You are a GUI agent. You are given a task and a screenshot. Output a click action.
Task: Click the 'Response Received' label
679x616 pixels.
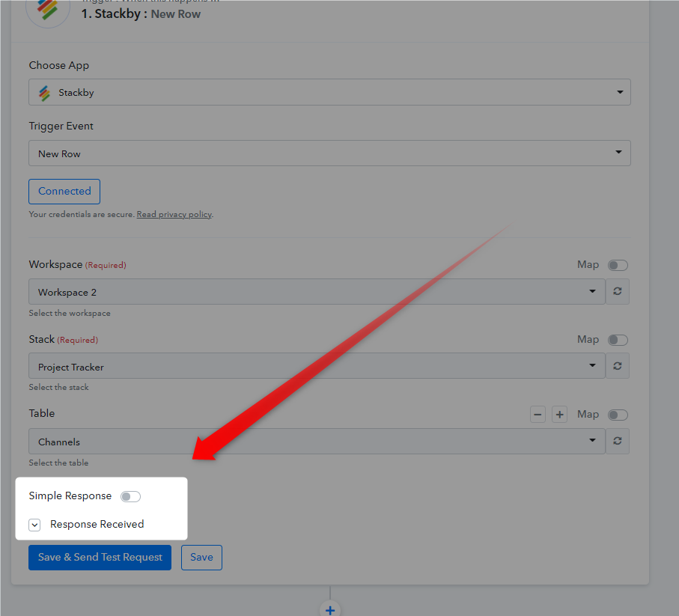pyautogui.click(x=97, y=524)
